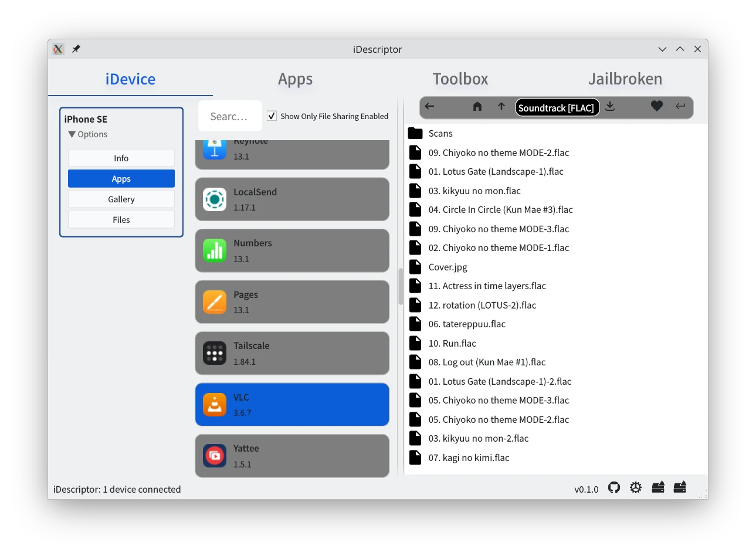The height and width of the screenshot is (556, 756).
Task: Click the back arrow in file browser
Action: click(429, 107)
